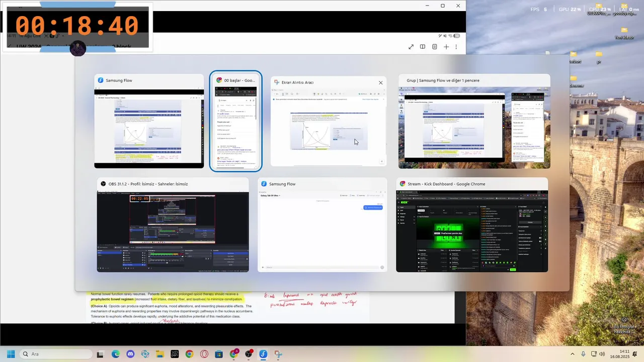Close the Ekran Alıntısı Aracı window from the switcher
The height and width of the screenshot is (362, 644).
[x=380, y=82]
